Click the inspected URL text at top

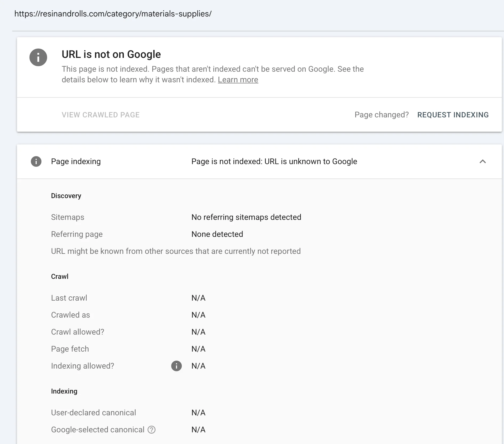pyautogui.click(x=113, y=14)
